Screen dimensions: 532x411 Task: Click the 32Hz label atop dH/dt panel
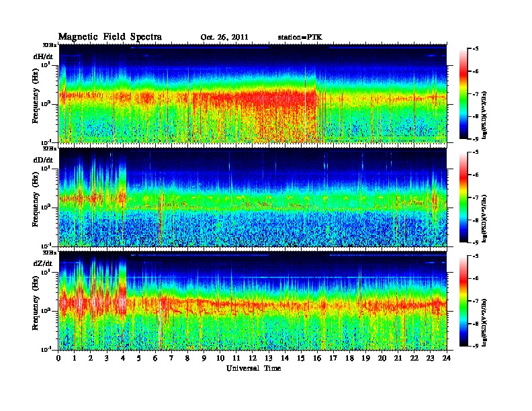(x=50, y=44)
